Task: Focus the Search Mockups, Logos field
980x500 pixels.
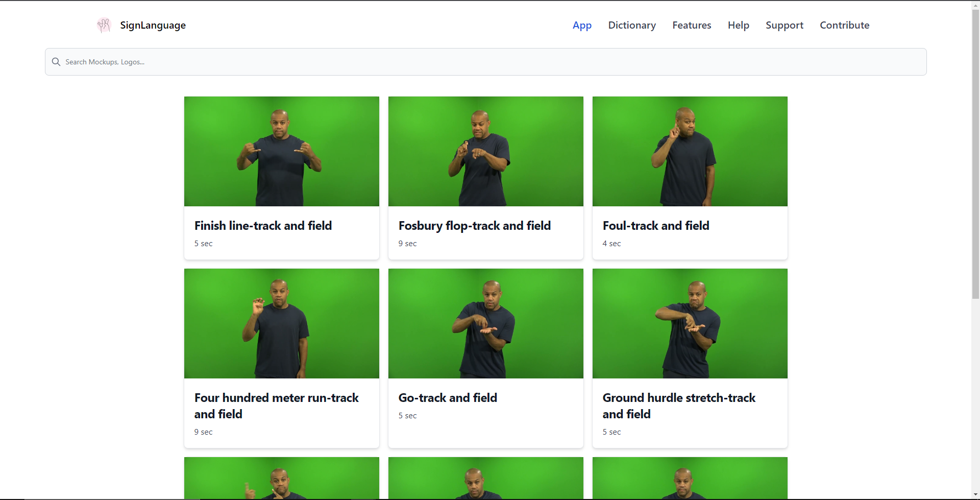Action: click(485, 62)
